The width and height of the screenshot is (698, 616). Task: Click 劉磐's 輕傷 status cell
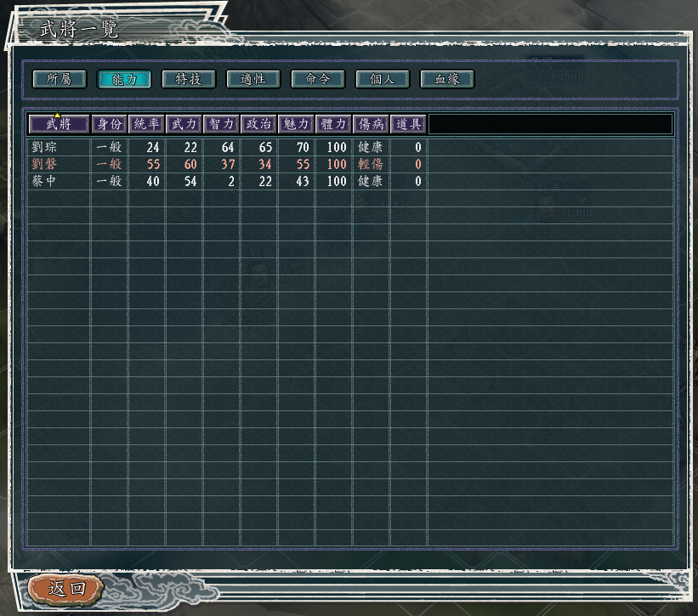[x=371, y=164]
